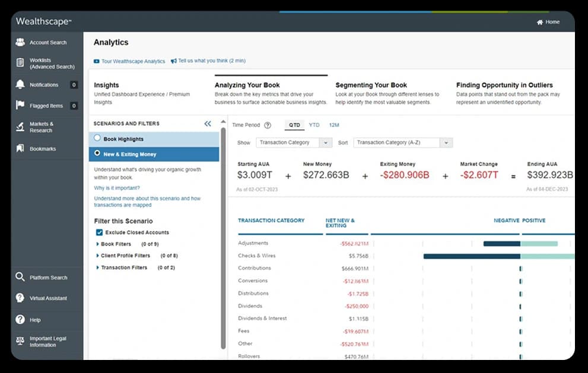Click Conversions row label
Image resolution: width=588 pixels, height=373 pixels.
click(x=253, y=280)
